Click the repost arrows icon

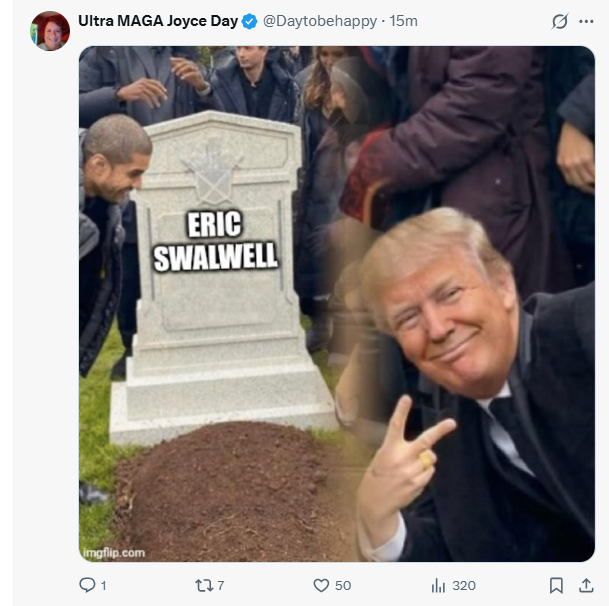pos(203,585)
